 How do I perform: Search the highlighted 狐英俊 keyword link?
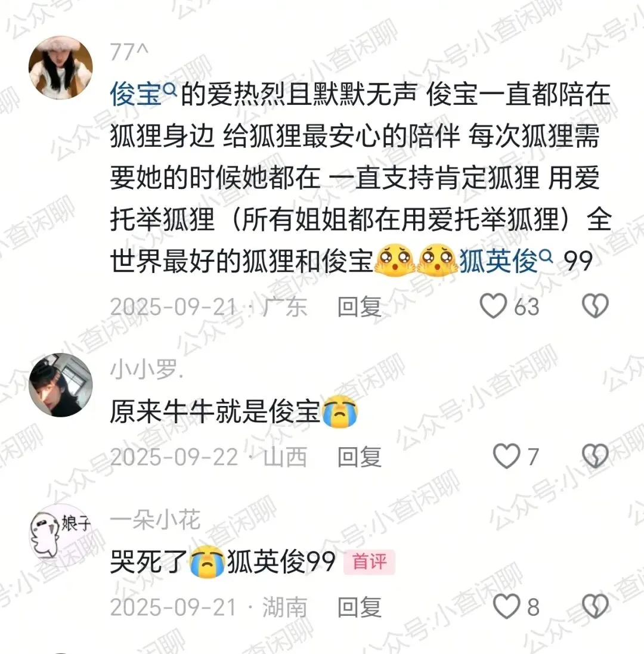506,262
